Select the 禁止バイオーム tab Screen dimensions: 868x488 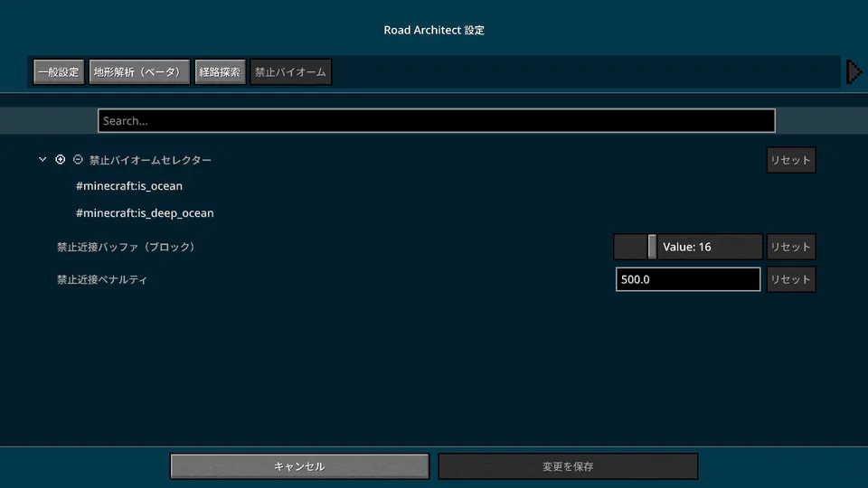tap(290, 72)
